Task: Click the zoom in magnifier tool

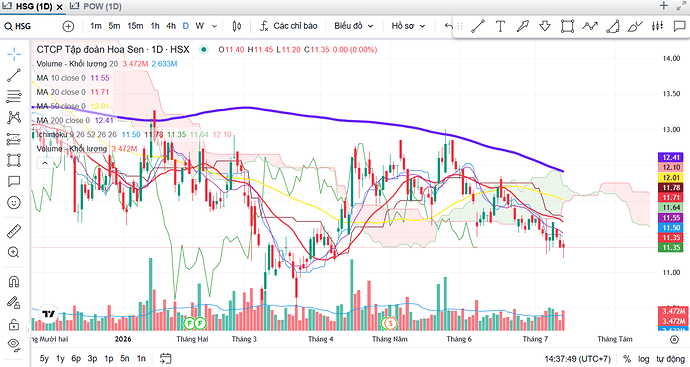Action: (x=14, y=252)
